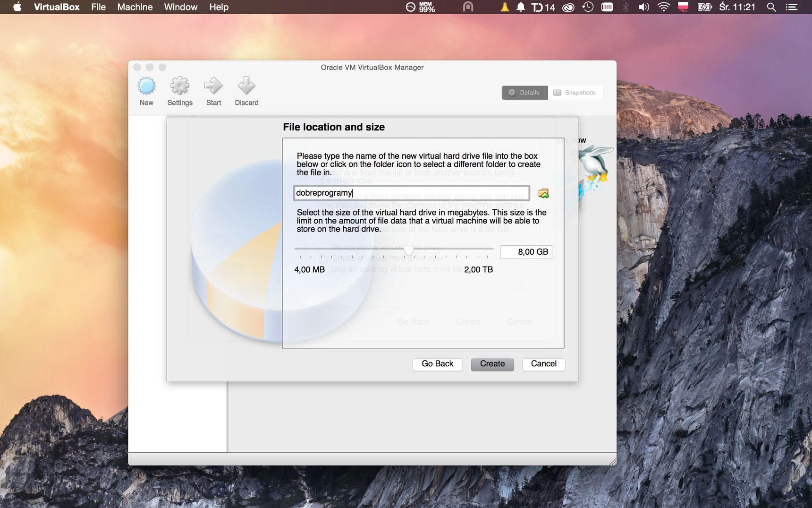Click the Polish flag input source icon
This screenshot has height=508, width=812.
pos(683,7)
